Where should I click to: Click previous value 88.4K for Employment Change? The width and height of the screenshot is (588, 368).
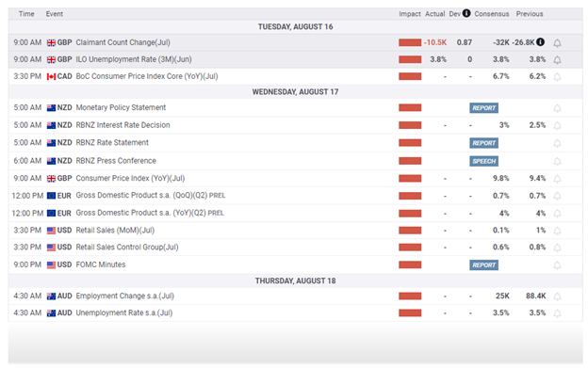click(535, 296)
